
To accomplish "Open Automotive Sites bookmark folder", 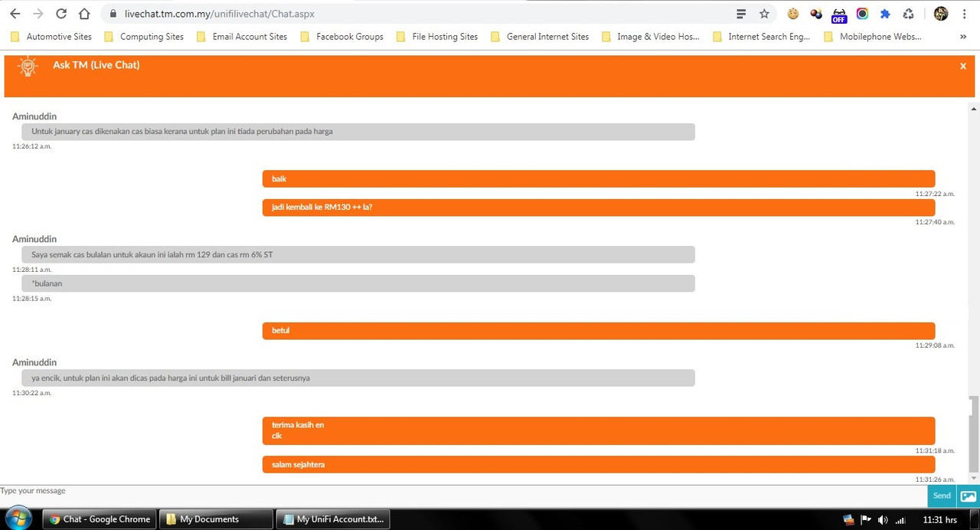I will 51,36.
